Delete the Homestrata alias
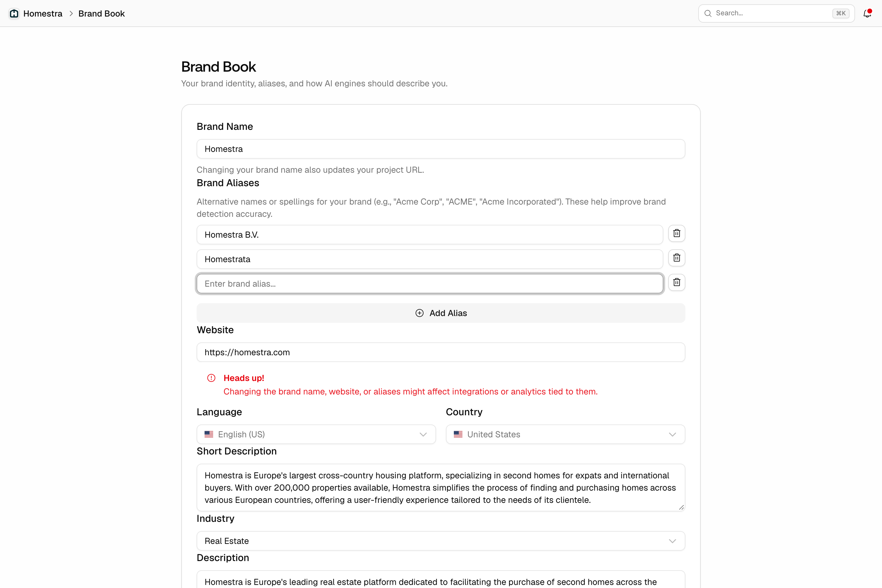The height and width of the screenshot is (588, 882). pos(677,258)
